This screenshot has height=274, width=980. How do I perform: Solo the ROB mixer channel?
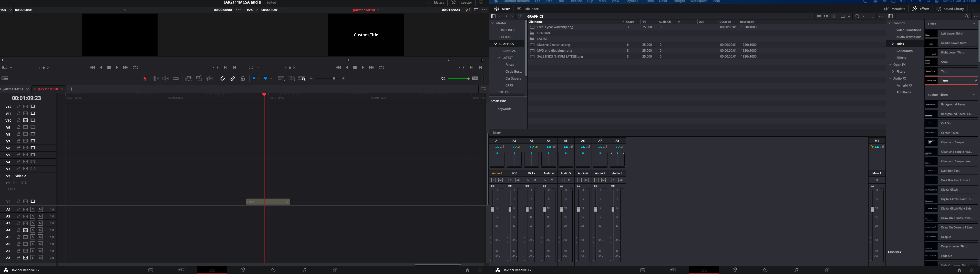coord(511,180)
